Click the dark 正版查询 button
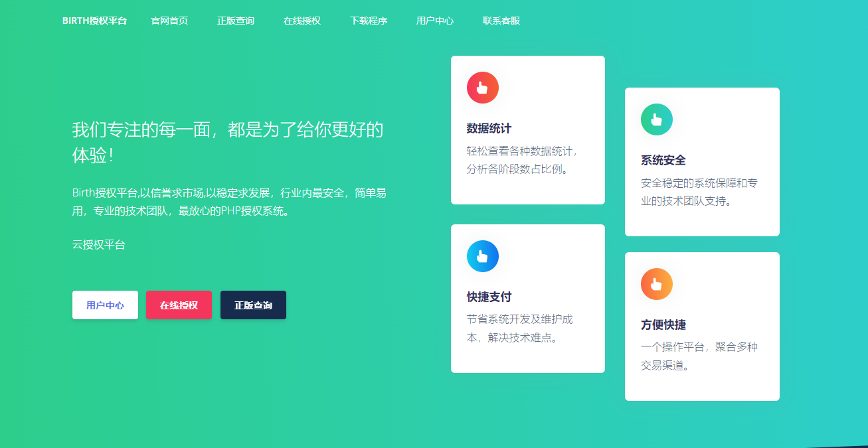The width and height of the screenshot is (868, 448). [x=253, y=305]
